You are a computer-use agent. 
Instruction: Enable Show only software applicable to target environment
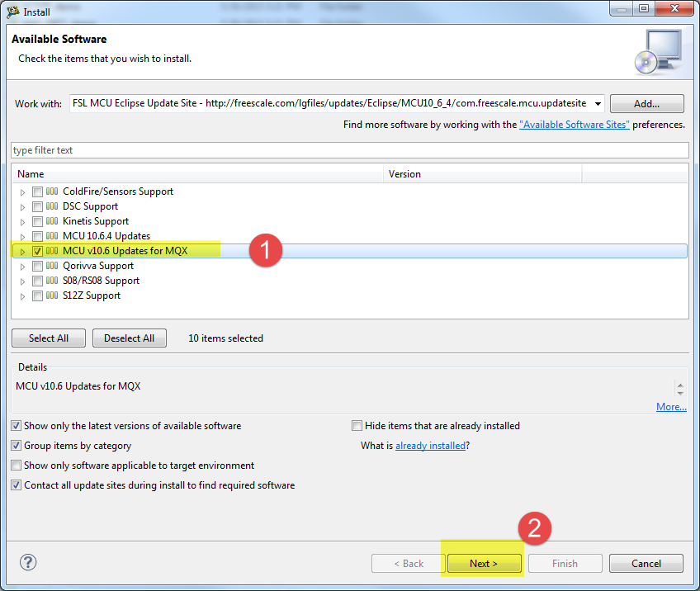click(x=16, y=465)
